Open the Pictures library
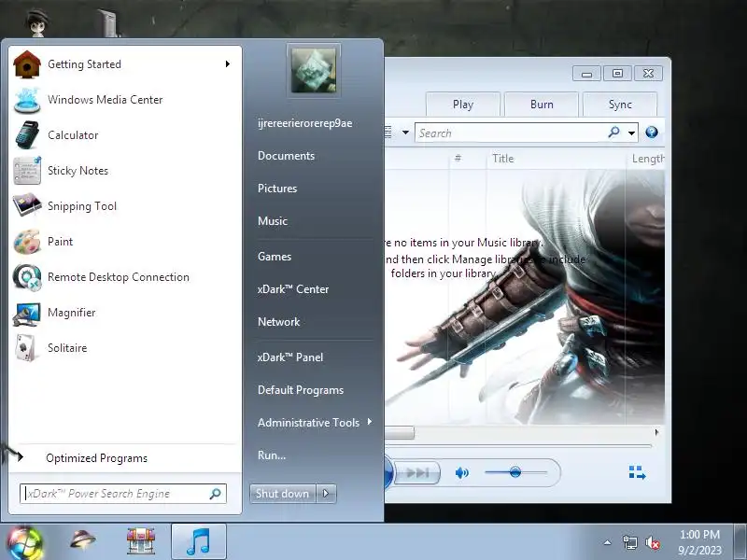The image size is (747, 560). (277, 189)
